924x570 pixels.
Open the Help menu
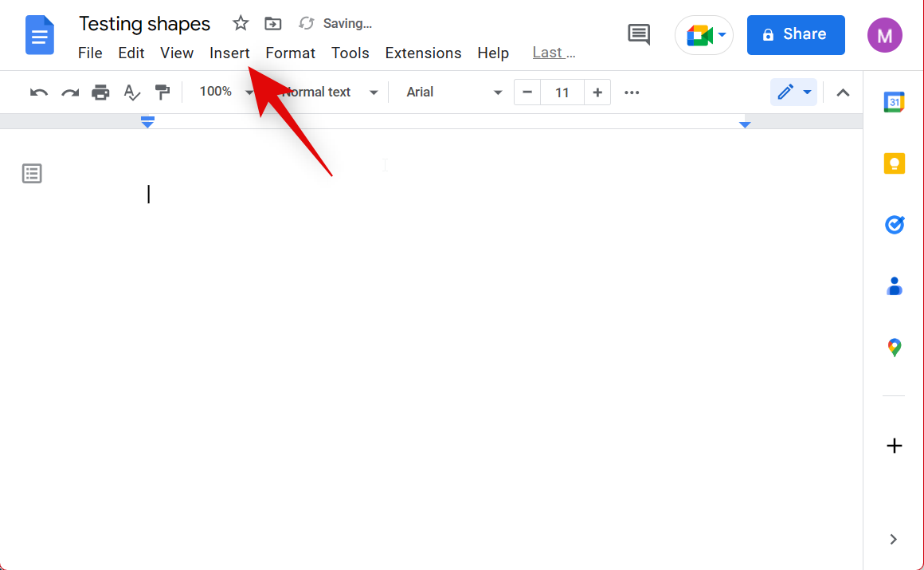tap(493, 53)
